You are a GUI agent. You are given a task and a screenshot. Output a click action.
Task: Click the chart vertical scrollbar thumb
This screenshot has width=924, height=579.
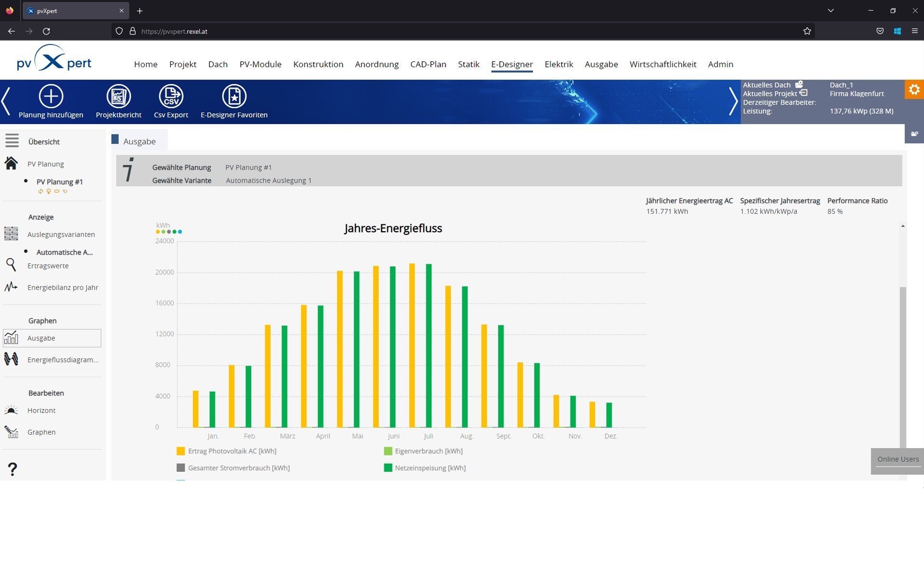coord(903,367)
